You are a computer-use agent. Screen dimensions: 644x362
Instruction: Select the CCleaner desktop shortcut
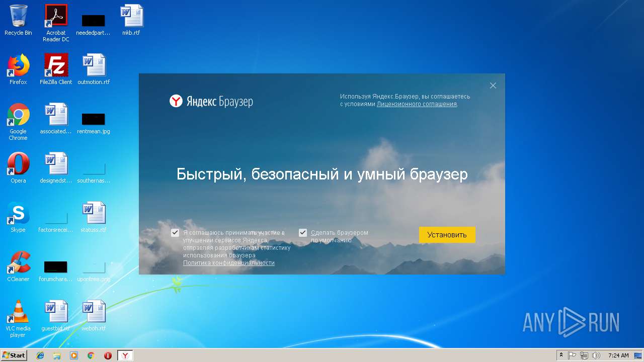click(18, 266)
